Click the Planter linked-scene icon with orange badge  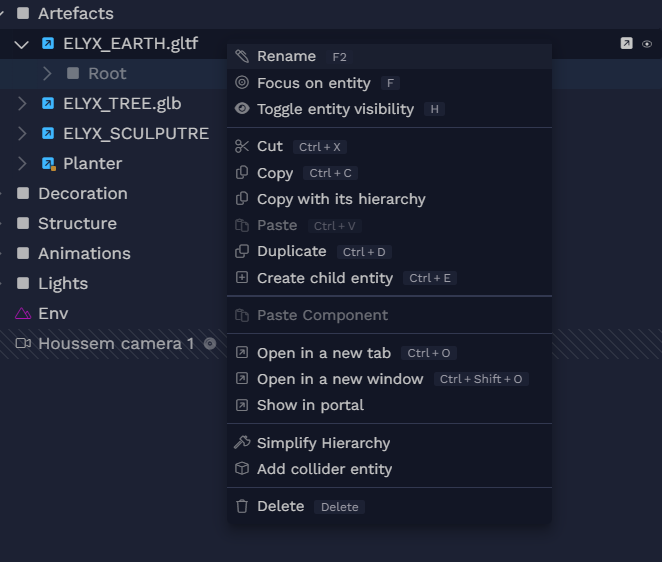coord(49,164)
